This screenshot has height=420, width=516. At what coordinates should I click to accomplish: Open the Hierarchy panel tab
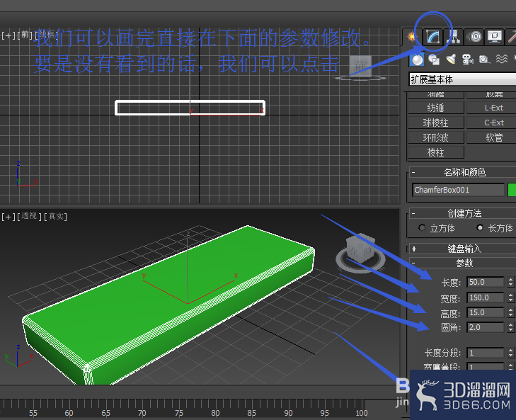[454, 37]
